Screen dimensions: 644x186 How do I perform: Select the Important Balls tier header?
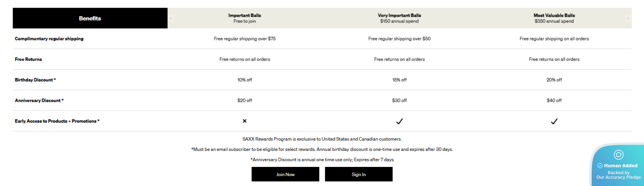[x=245, y=18]
